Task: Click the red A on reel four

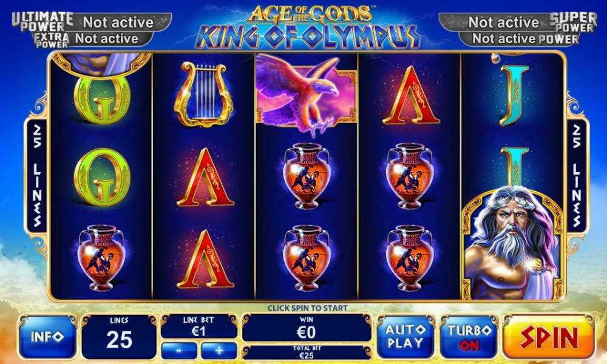Action: click(x=410, y=95)
